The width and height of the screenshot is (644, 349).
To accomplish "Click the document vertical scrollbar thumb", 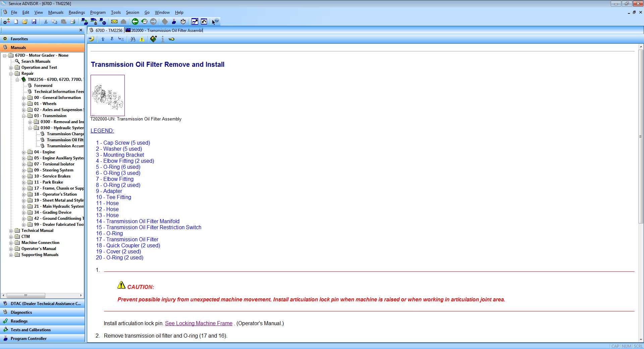I will tap(641, 137).
